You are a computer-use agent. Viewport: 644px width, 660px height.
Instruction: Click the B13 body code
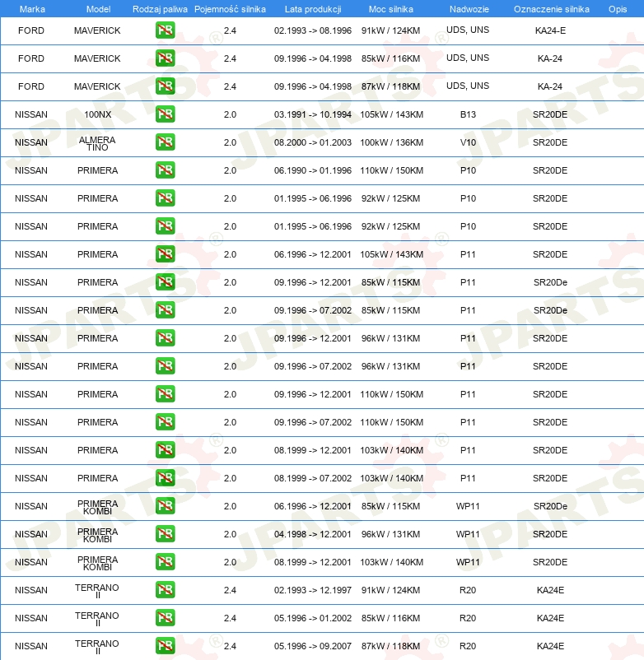468,114
